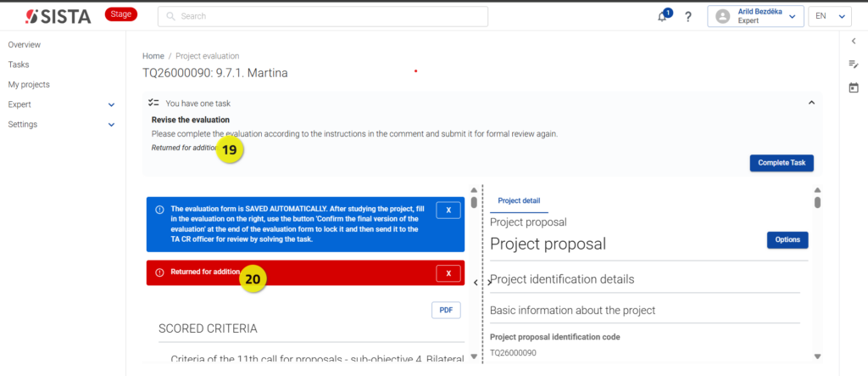This screenshot has height=376, width=868.
Task: Close the blue auto-save info message
Action: [448, 210]
